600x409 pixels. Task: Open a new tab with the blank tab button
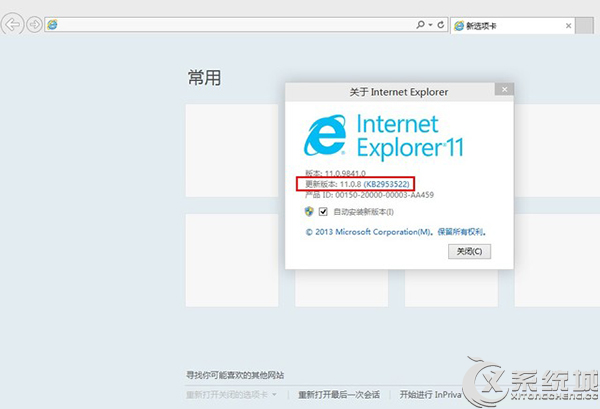coord(584,26)
